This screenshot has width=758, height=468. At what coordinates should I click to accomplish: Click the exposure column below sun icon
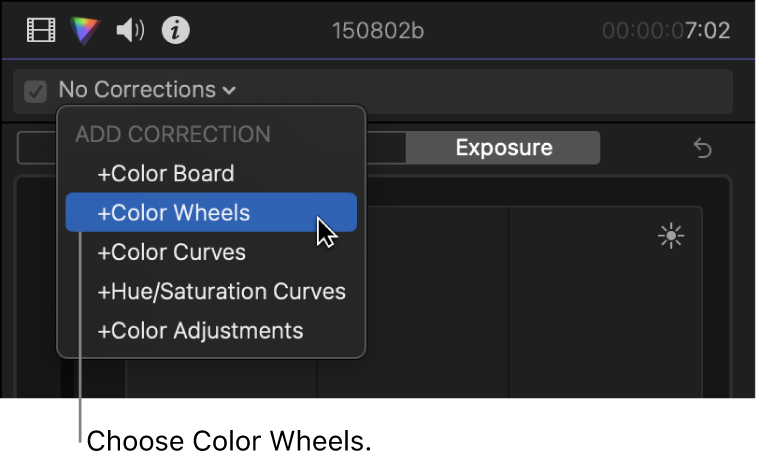coord(606,320)
